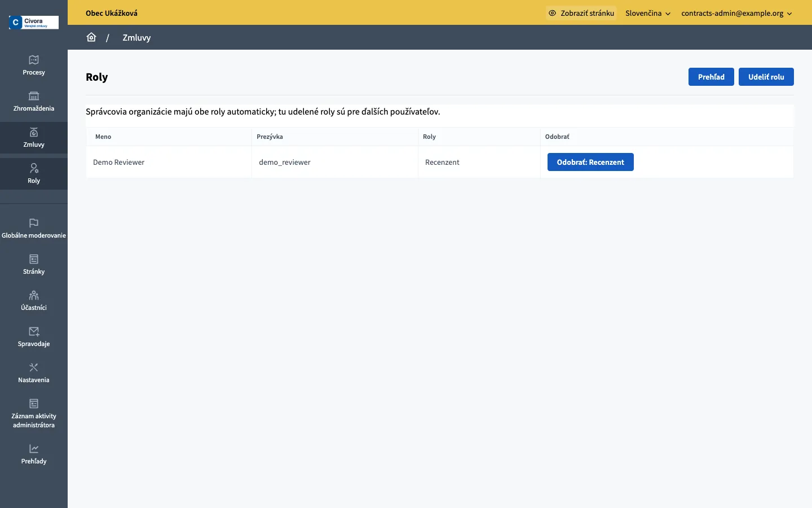Expand the Slovenčina language dropdown
The width and height of the screenshot is (812, 508).
[648, 13]
